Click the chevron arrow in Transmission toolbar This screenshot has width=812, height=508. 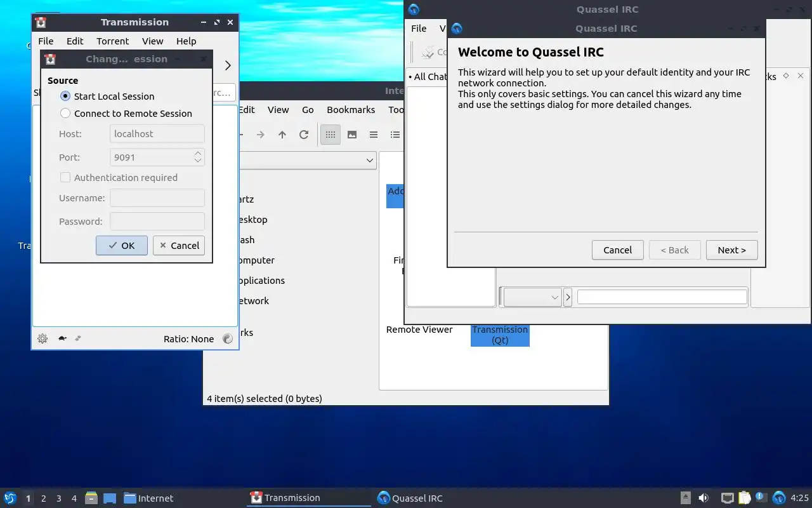(228, 65)
